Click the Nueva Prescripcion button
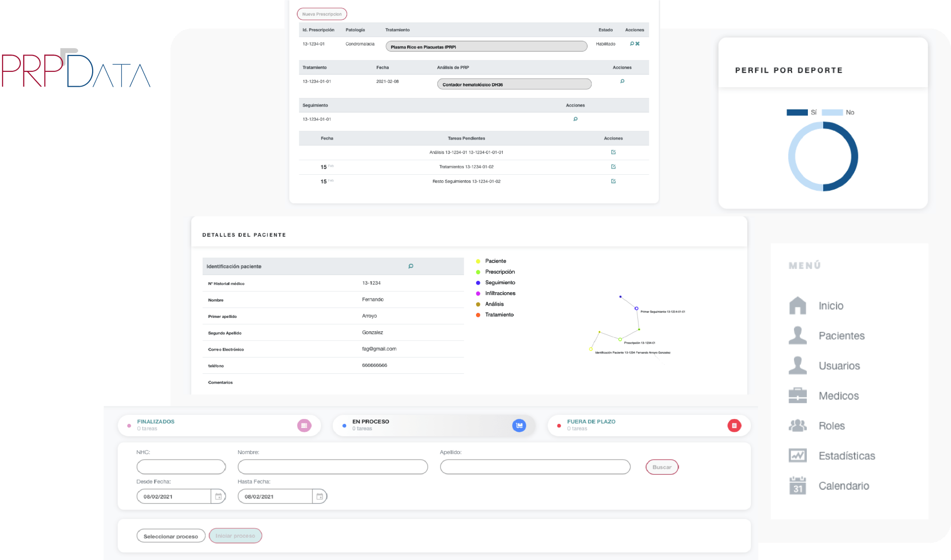 (322, 14)
